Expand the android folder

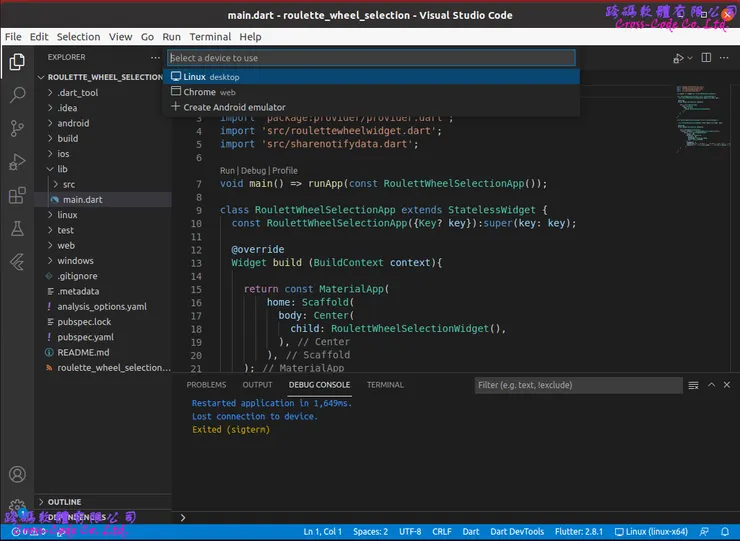click(72, 124)
